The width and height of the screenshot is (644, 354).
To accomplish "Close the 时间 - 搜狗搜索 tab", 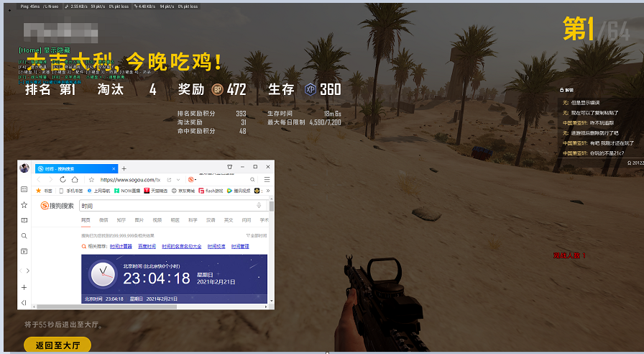I will tap(114, 168).
